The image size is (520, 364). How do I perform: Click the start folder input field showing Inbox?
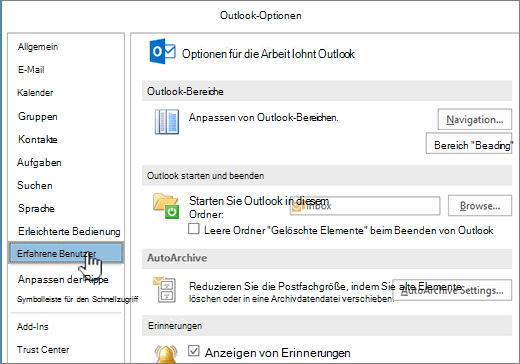(365, 206)
